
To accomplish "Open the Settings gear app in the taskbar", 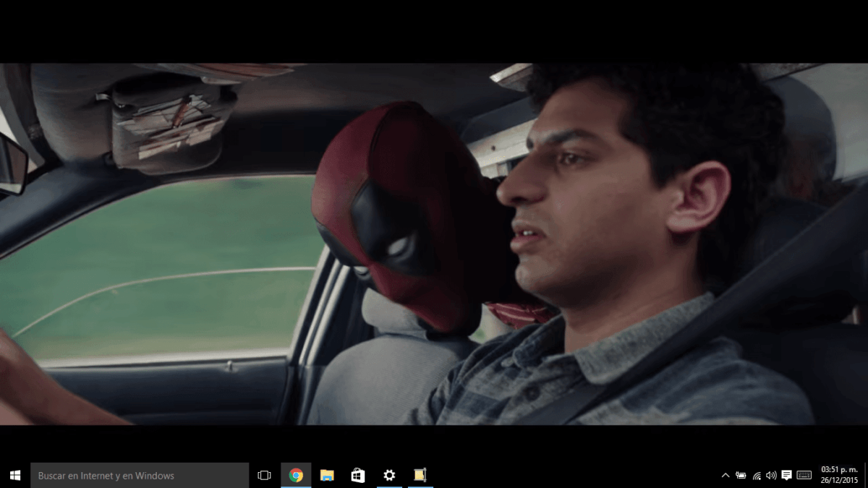I will pyautogui.click(x=389, y=475).
